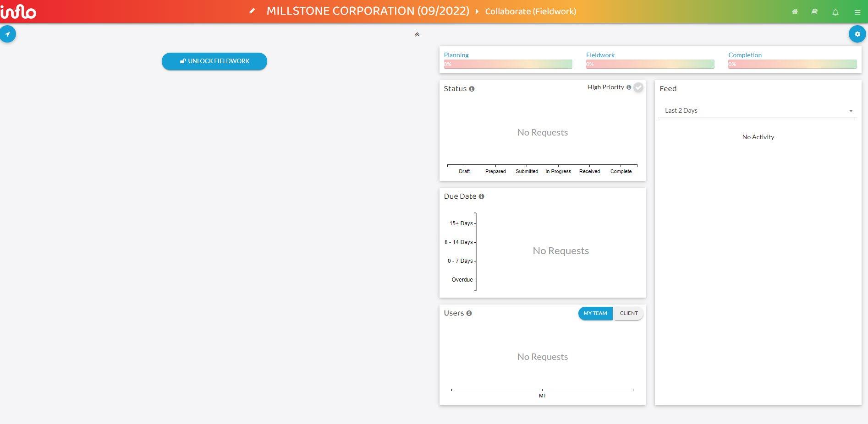The height and width of the screenshot is (424, 868).
Task: Open the Planning stage link
Action: coord(456,55)
